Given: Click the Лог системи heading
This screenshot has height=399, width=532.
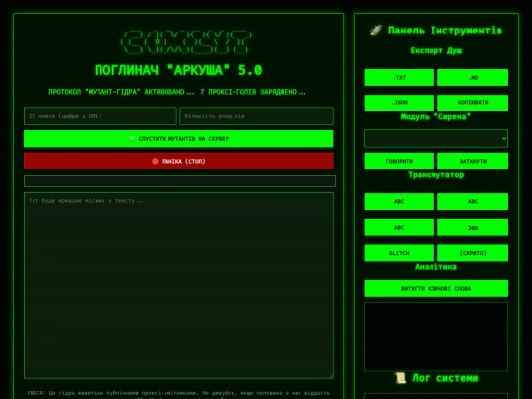Looking at the screenshot, I should (x=444, y=378).
